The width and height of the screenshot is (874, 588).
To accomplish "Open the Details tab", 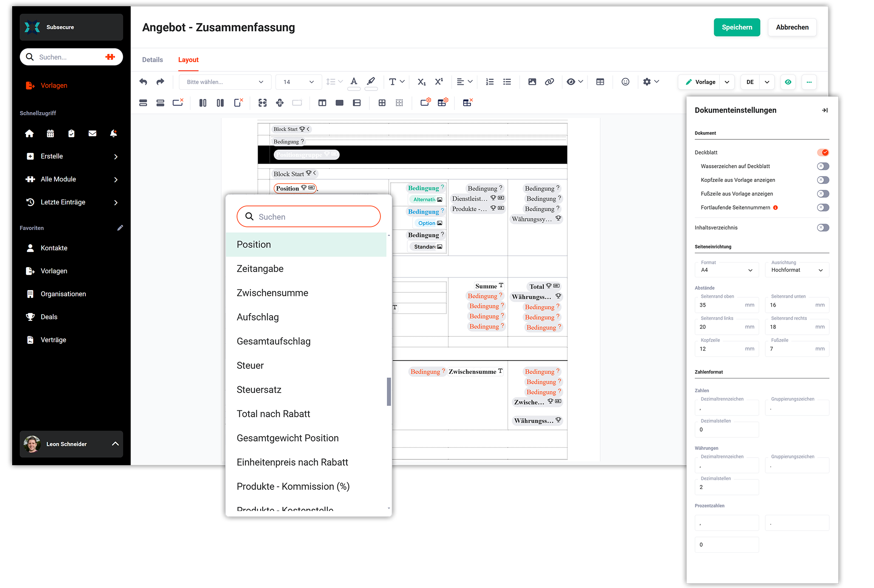I will click(153, 60).
